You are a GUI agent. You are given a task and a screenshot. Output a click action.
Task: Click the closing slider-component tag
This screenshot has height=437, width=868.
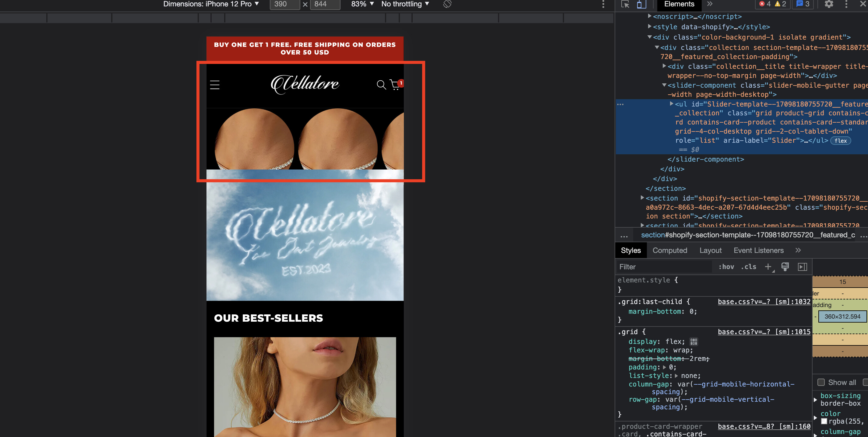point(706,159)
